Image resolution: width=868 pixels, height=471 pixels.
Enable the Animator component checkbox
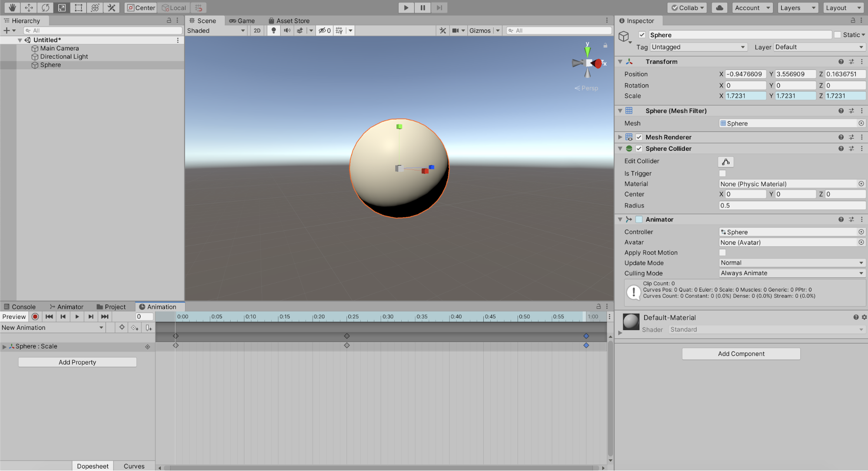639,219
